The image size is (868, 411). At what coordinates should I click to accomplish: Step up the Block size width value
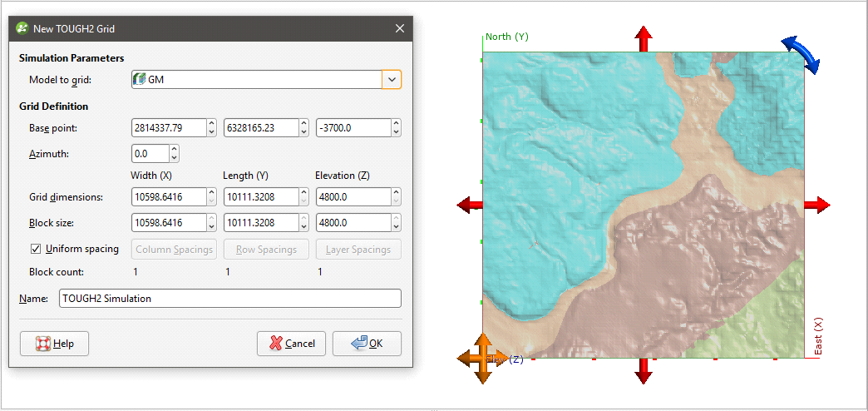pos(211,219)
